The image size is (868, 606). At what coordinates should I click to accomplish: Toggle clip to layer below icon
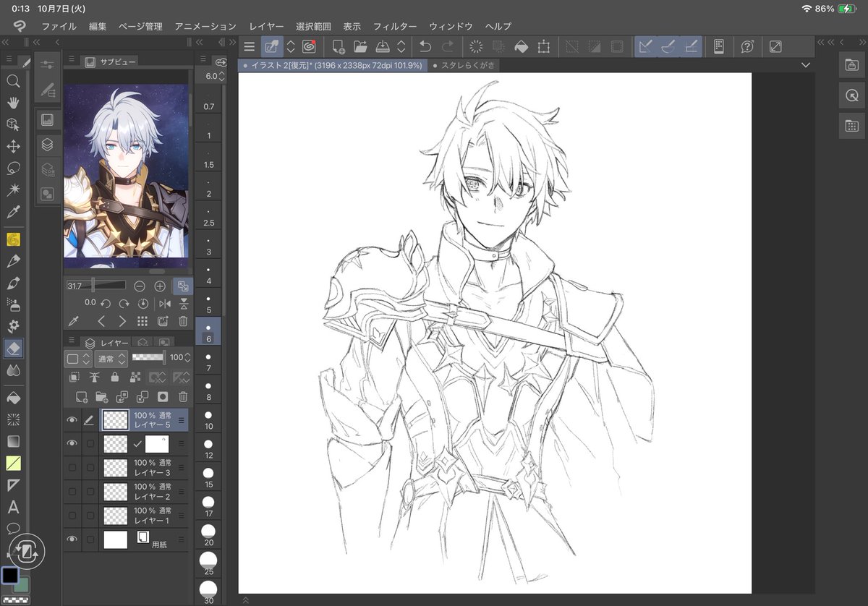(x=74, y=377)
